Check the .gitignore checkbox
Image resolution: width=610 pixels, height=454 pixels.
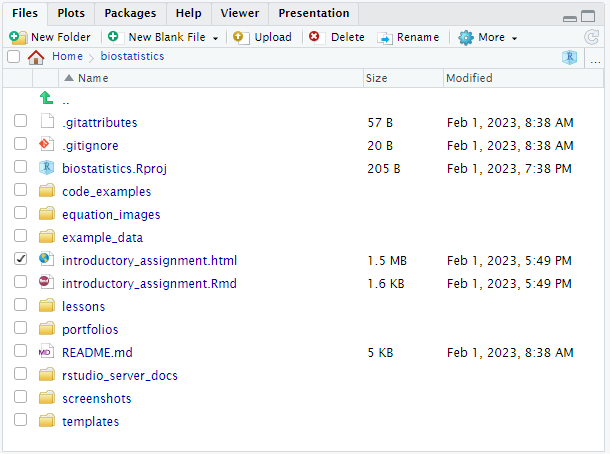[x=20, y=144]
